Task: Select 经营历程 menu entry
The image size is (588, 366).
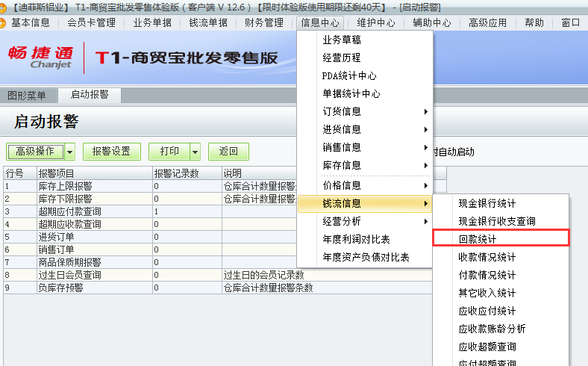Action: 364,58
